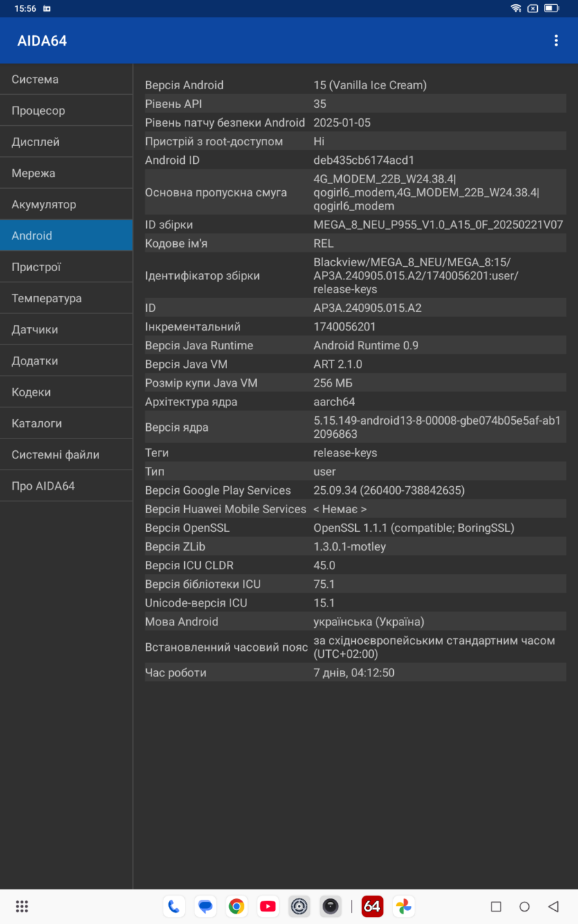
Task: Open the Температура section
Action: [x=66, y=298]
